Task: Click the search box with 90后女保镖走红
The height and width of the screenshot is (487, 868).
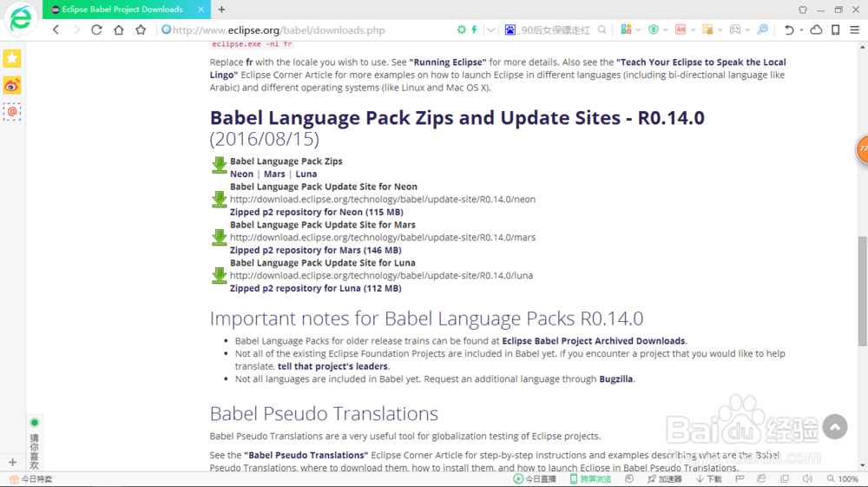Action: [556, 30]
